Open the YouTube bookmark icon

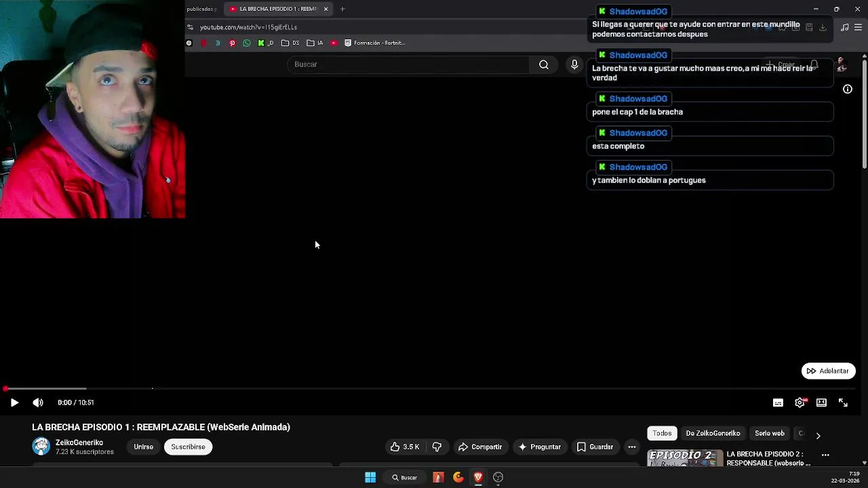pyautogui.click(x=334, y=43)
